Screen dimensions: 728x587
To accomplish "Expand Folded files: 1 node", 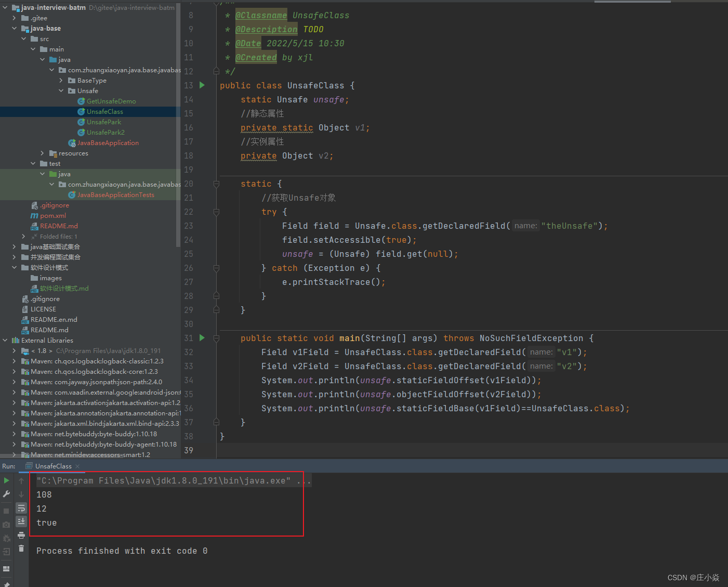I will click(24, 237).
